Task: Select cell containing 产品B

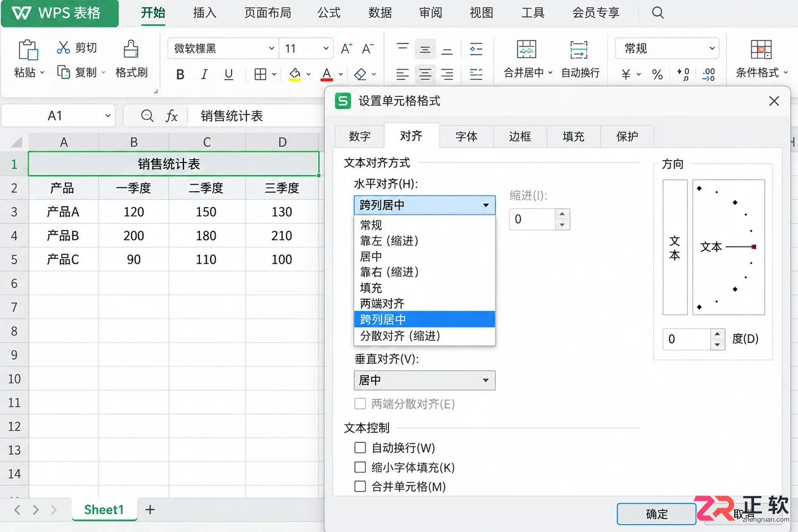Action: (x=63, y=236)
